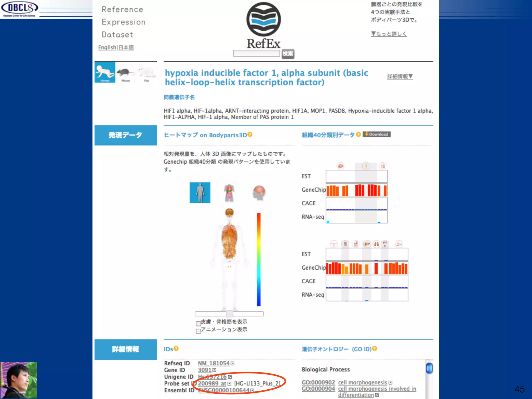This screenshot has height=399, width=532.
Task: Open external link icon after cell morphogenesis
Action: pyautogui.click(x=390, y=383)
